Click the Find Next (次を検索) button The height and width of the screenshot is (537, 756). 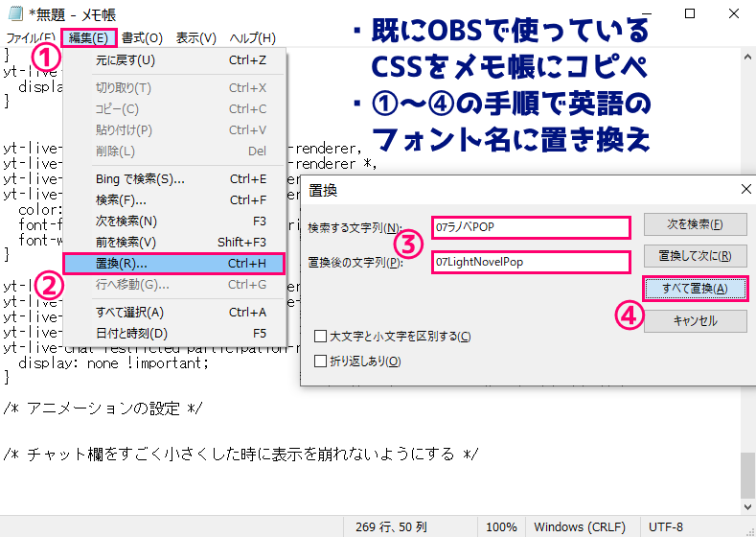[695, 225]
